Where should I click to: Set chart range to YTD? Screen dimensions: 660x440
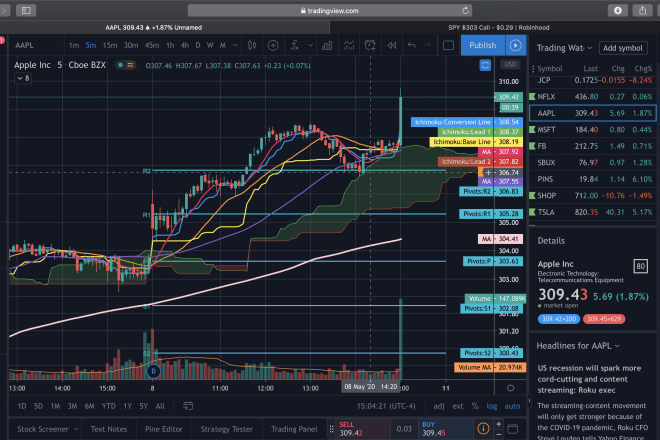click(x=109, y=406)
